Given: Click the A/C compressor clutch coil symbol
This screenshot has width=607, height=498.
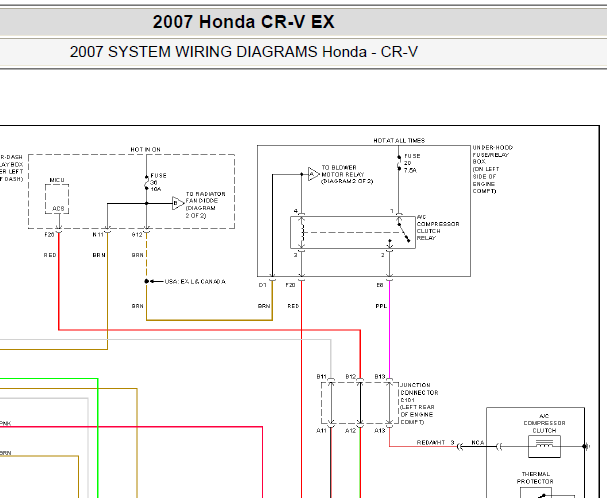Looking at the screenshot, I should click(544, 446).
